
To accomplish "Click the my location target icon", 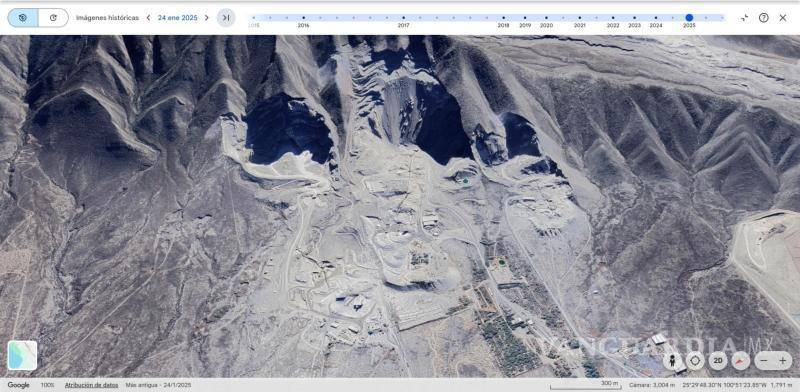I will (x=695, y=361).
